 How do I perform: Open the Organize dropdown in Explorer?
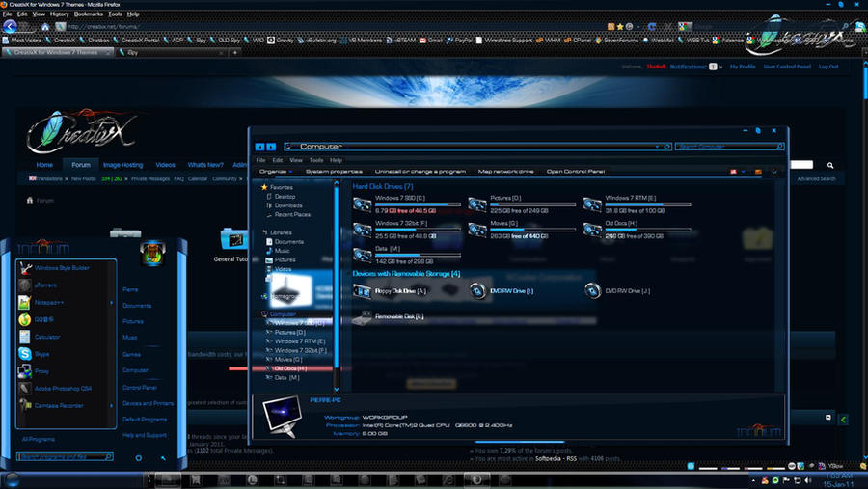275,172
